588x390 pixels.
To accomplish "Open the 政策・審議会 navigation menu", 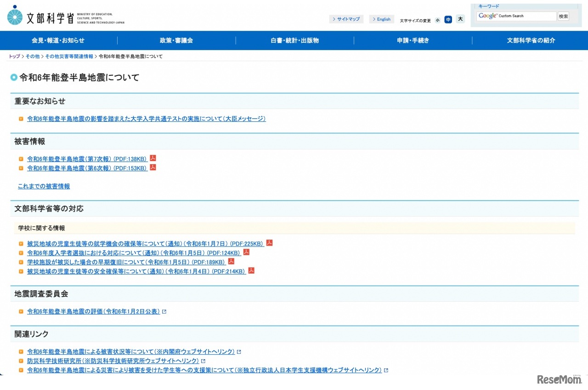I will tap(176, 40).
